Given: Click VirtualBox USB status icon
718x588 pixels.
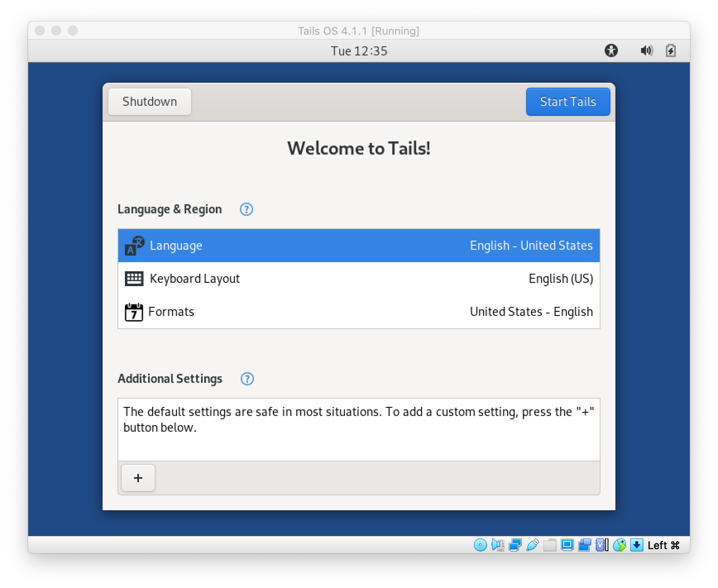Looking at the screenshot, I should click(x=533, y=545).
